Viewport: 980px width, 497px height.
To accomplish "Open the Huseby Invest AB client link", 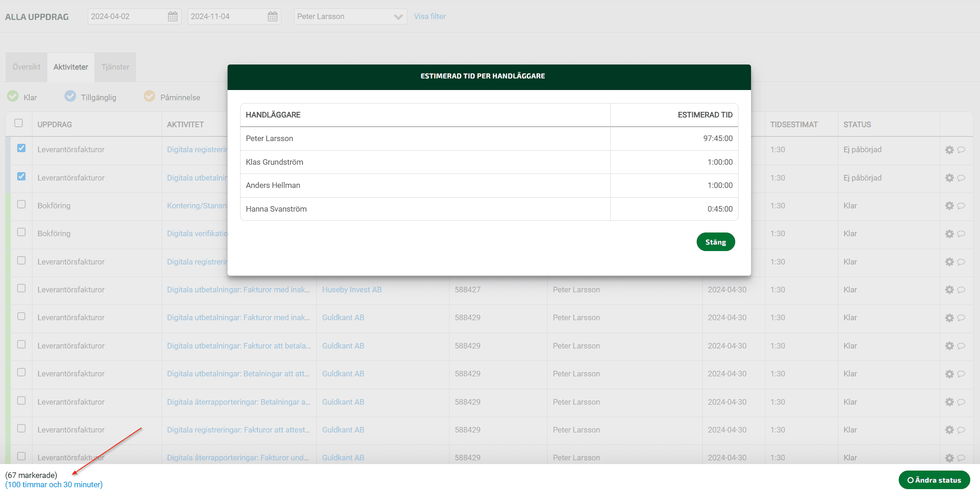I will coord(352,290).
